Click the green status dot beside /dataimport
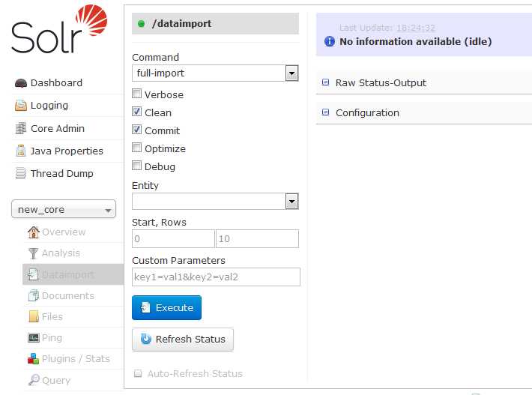Image resolution: width=532 pixels, height=395 pixels. click(141, 24)
